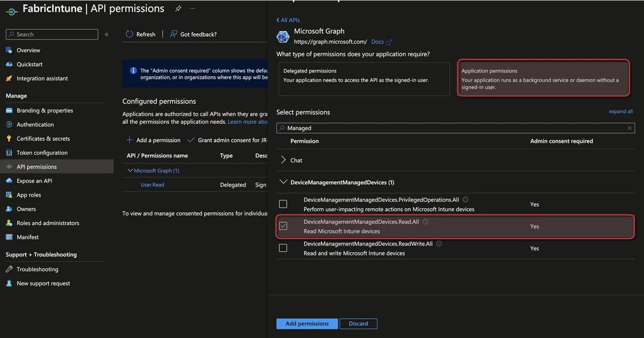Collapse the sidebar with double chevron
Image resolution: width=644 pixels, height=338 pixels.
107,34
